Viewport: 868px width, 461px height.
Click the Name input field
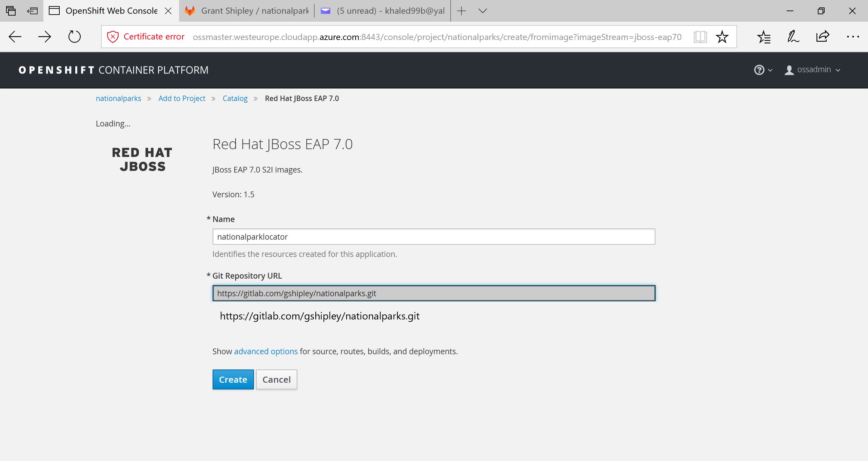pos(433,237)
